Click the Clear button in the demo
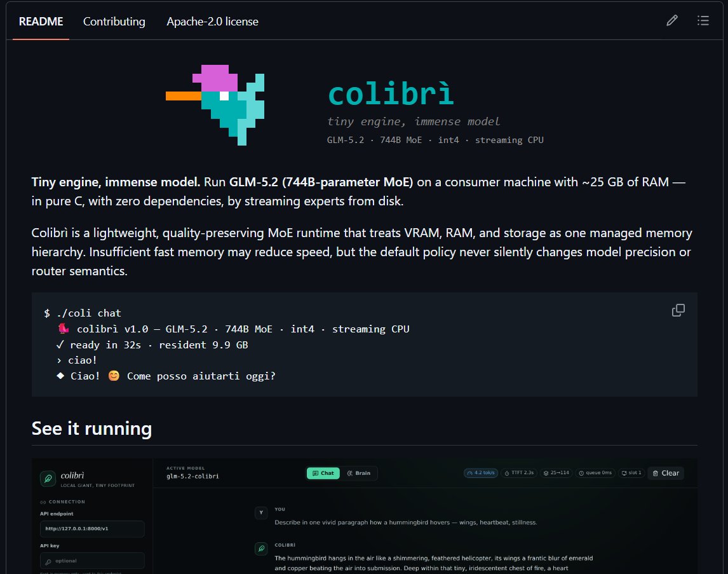This screenshot has height=574, width=728. [666, 473]
